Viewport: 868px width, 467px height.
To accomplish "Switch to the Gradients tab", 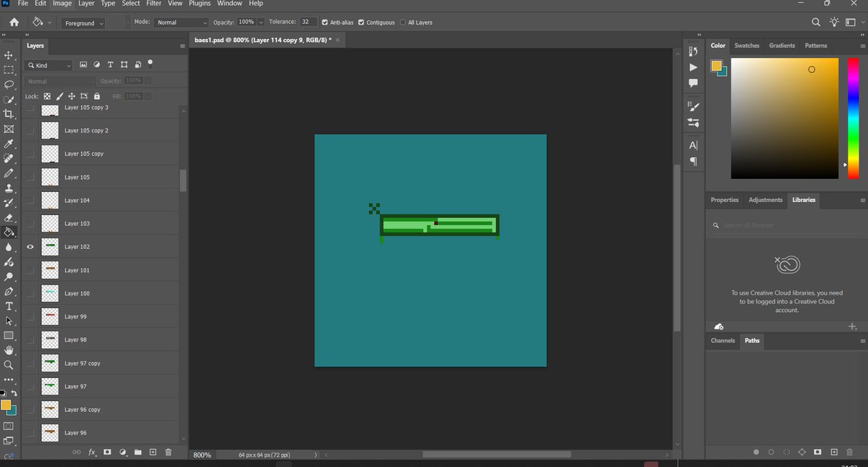I will [x=782, y=46].
